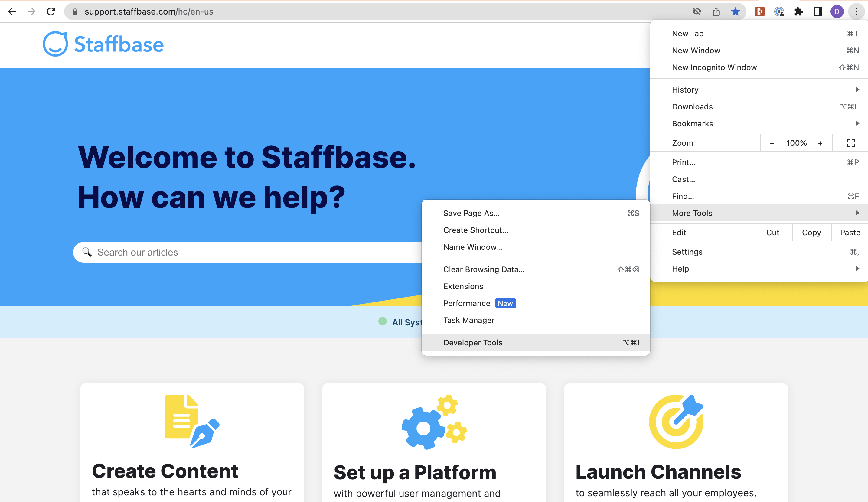Open the Create Content heading link

click(x=165, y=471)
